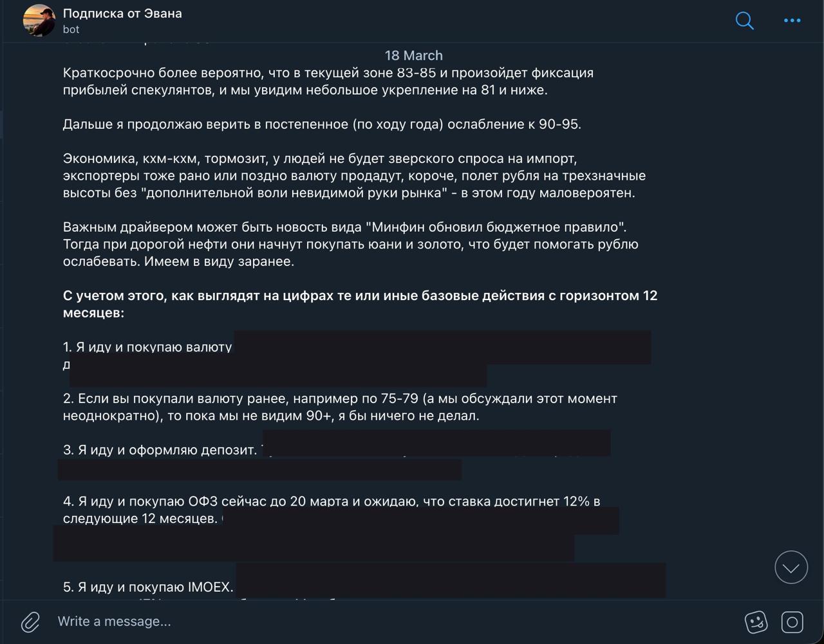Open the bot commands keyboard icon
The width and height of the screenshot is (824, 644).
tap(792, 621)
